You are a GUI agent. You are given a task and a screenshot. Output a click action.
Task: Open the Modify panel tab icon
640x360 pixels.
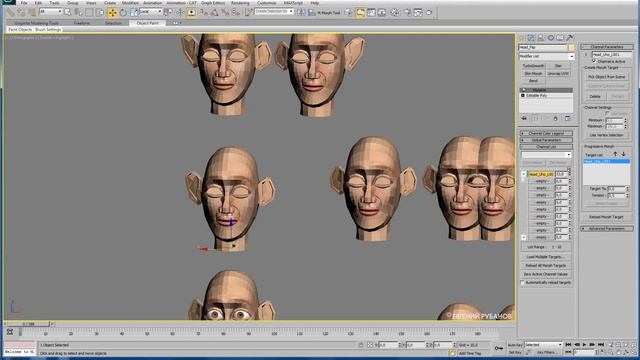(x=531, y=38)
